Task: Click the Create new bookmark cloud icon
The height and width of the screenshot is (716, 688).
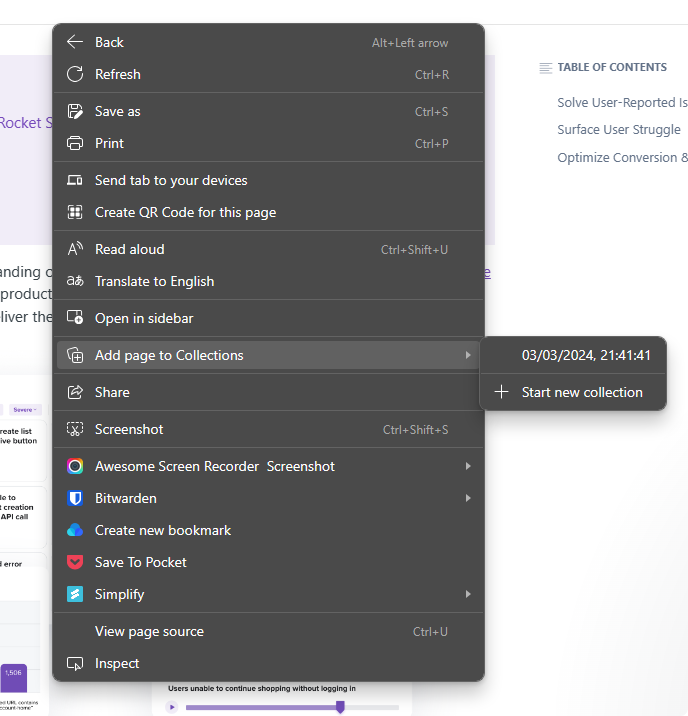Action: tap(75, 530)
